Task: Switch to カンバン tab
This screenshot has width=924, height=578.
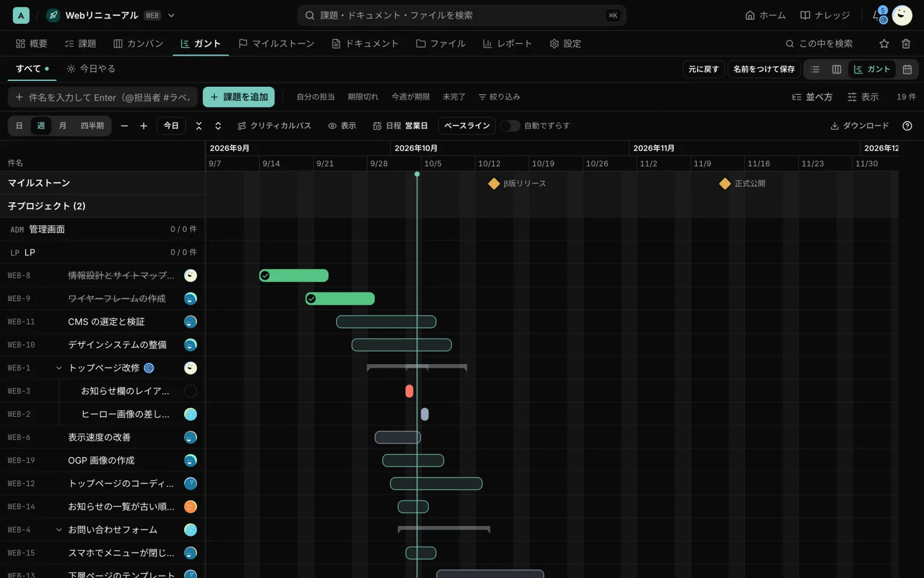Action: pos(139,44)
